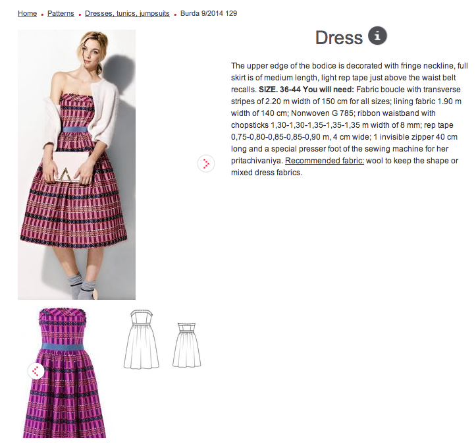Open Dresses, tunics, jumpsuits category link
This screenshot has width=476, height=448.
pos(127,13)
